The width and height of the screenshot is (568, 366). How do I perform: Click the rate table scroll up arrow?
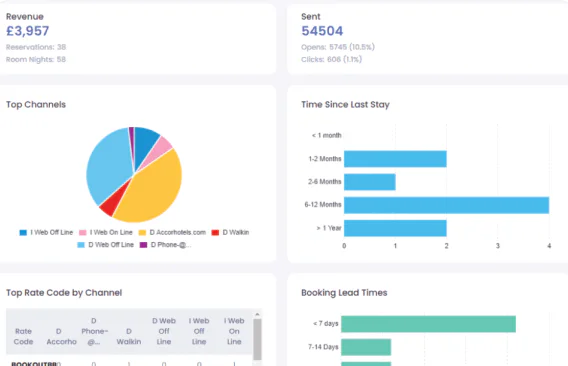[x=257, y=314]
